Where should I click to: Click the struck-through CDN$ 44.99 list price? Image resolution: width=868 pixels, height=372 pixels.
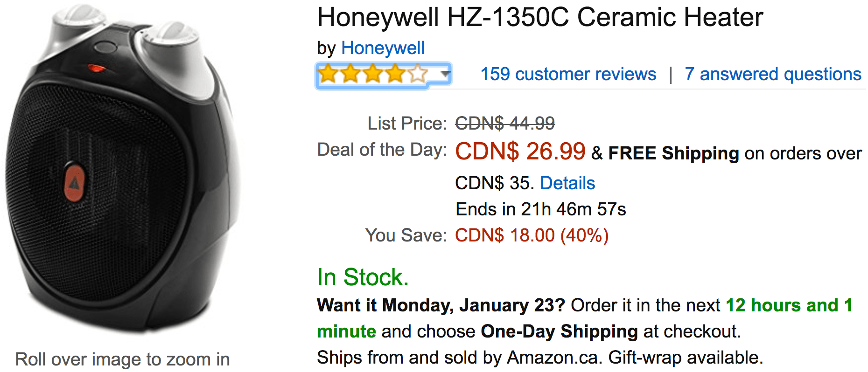pos(505,124)
